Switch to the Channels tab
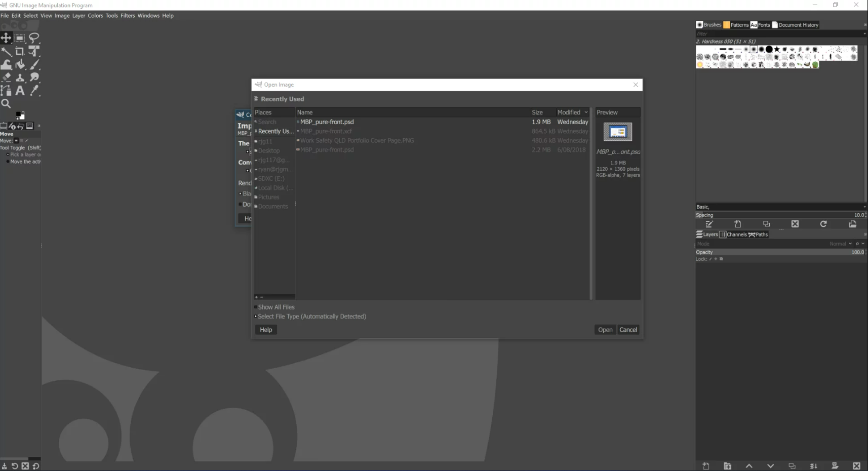 pos(733,234)
